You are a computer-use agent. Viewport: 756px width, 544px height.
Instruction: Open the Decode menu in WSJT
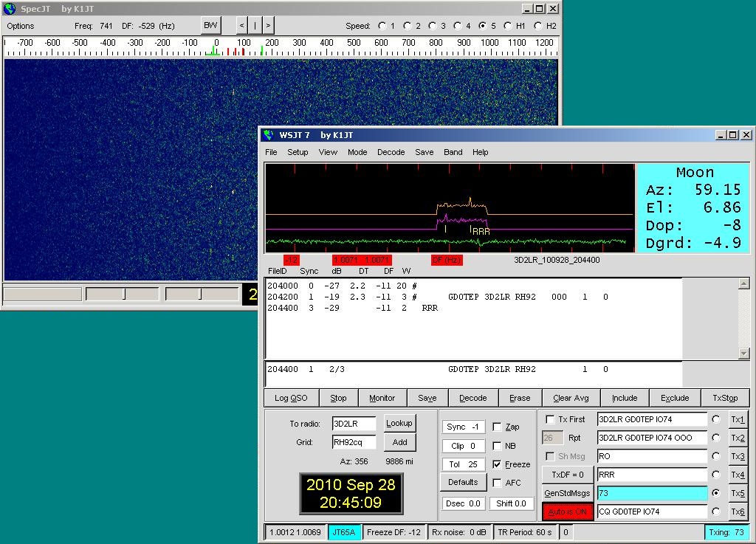point(391,152)
